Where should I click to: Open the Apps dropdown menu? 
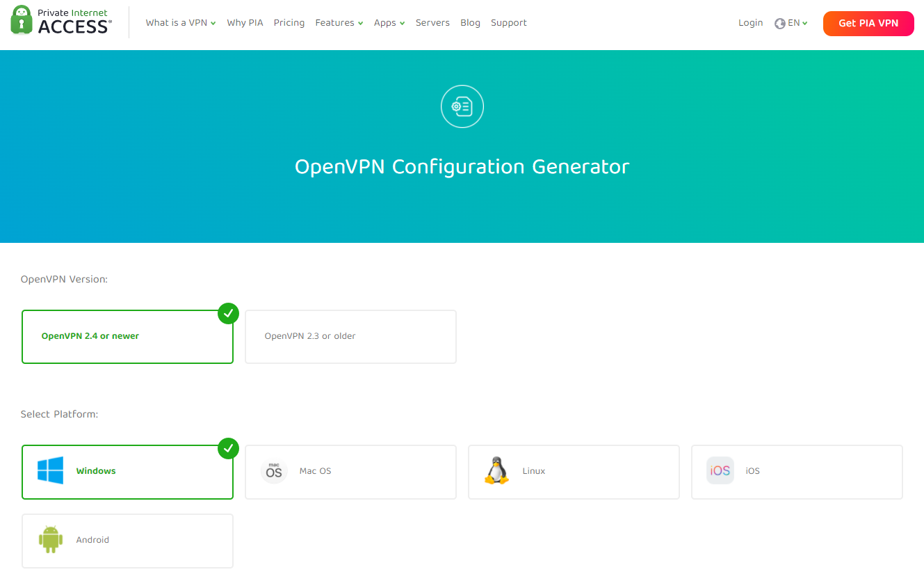point(389,23)
